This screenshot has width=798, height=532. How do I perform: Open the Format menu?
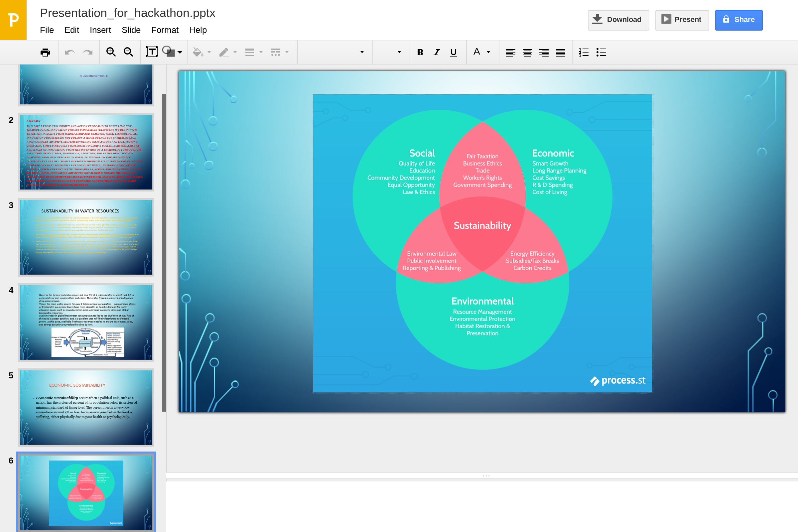(165, 30)
